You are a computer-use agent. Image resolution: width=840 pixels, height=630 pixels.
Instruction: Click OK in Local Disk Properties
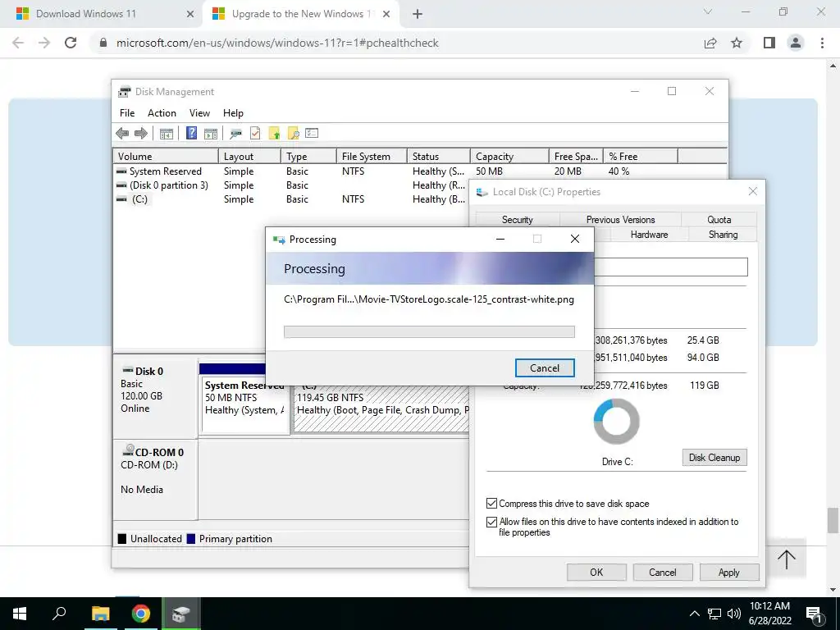point(596,572)
